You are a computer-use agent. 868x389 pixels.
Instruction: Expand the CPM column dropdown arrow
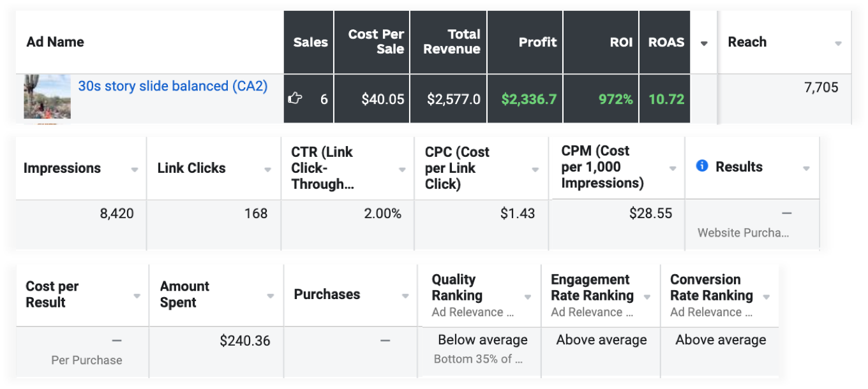[x=673, y=168]
